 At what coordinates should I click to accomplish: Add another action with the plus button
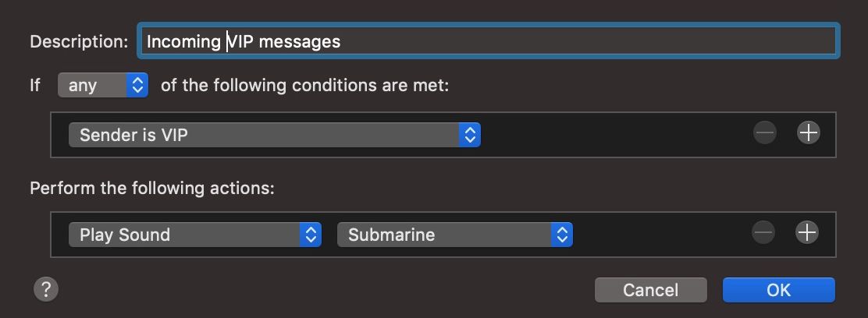click(x=806, y=232)
